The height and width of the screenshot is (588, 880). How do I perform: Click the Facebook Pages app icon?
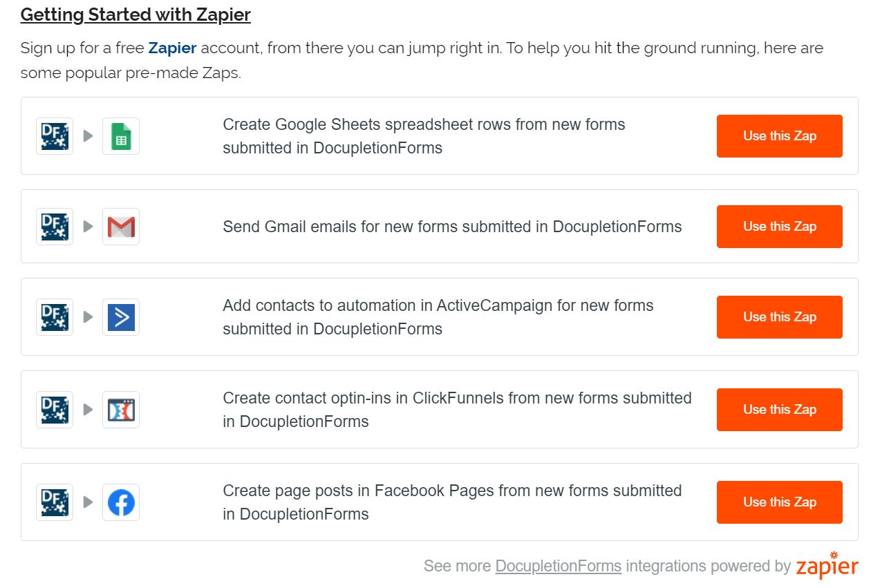pyautogui.click(x=121, y=502)
